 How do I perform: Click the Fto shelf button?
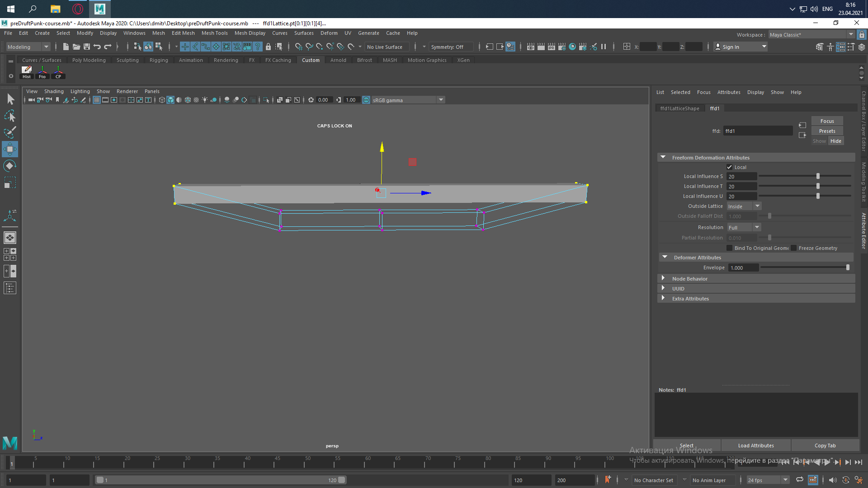point(42,72)
